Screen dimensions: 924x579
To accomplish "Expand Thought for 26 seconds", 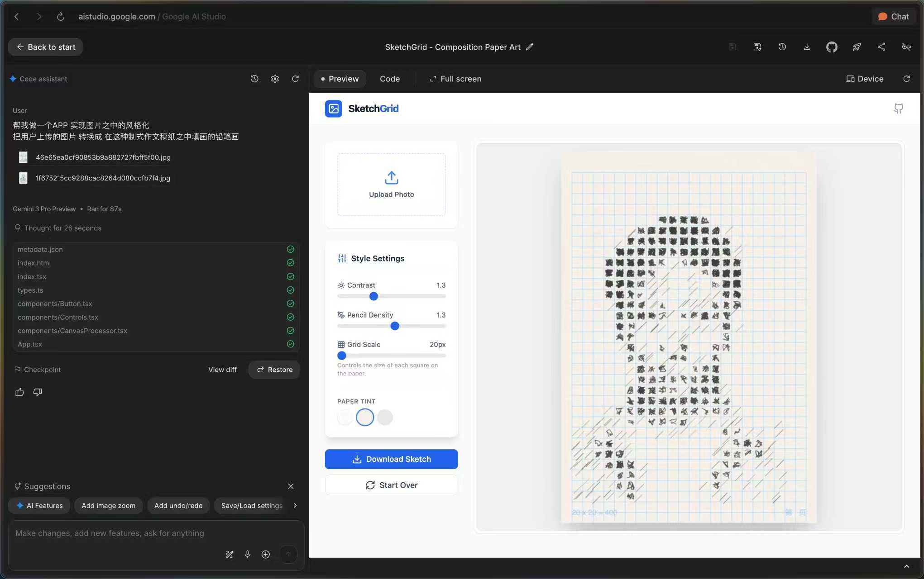I will click(x=62, y=228).
